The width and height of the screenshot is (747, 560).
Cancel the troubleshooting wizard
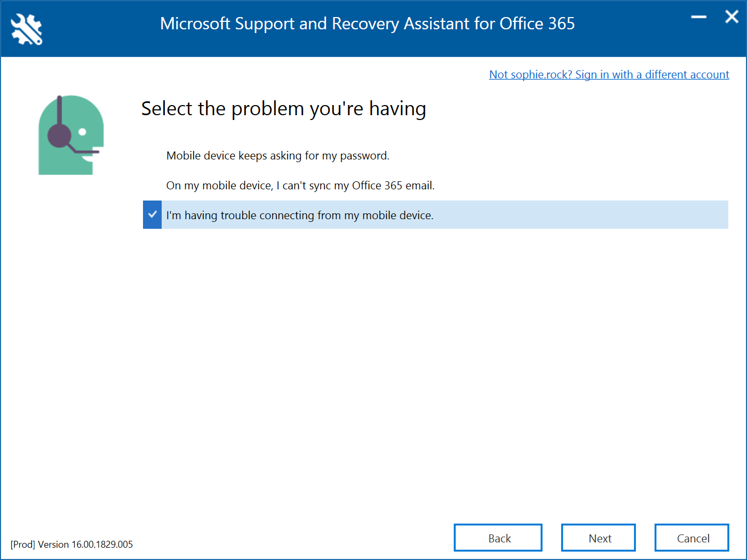coord(692,538)
